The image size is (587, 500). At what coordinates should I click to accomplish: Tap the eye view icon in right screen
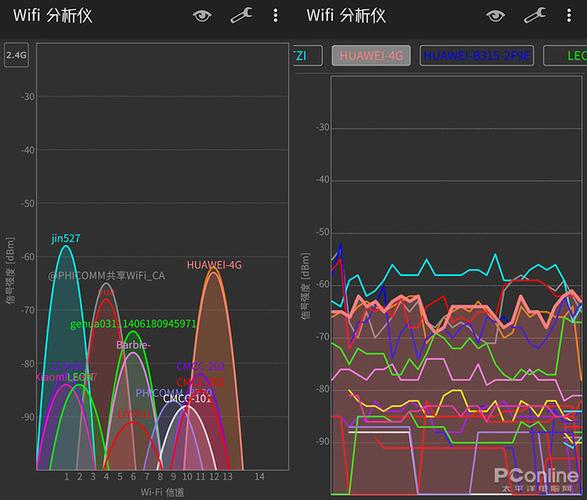point(496,16)
